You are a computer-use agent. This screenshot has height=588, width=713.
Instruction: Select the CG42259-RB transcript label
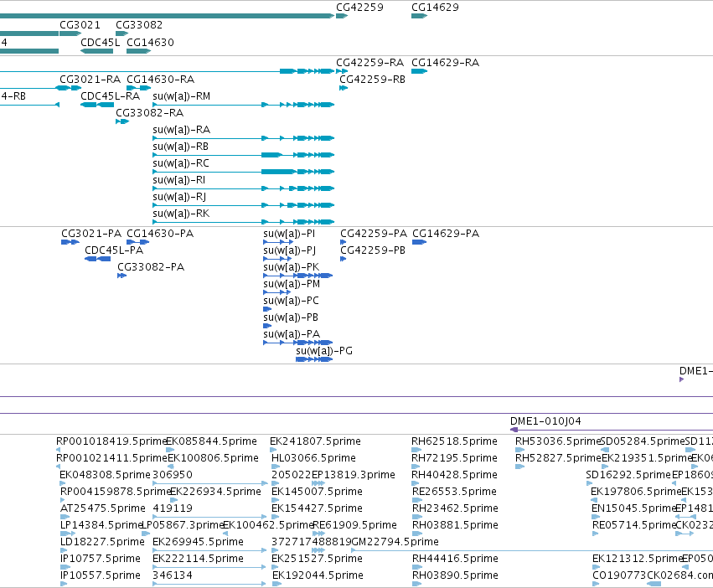coord(372,79)
